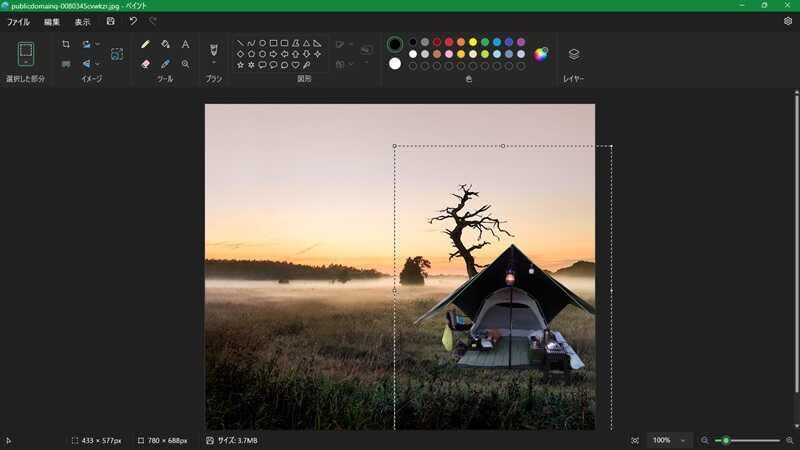Image resolution: width=800 pixels, height=450 pixels.
Task: Select the Pencil tool
Action: (145, 45)
